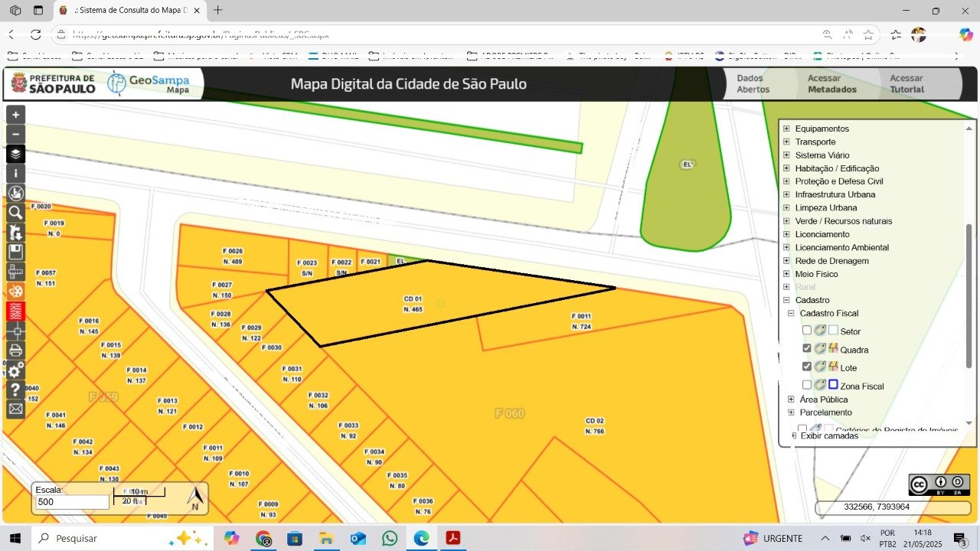Open the Dados Abertos tab
Screen dimensions: 980x551
coord(753,83)
